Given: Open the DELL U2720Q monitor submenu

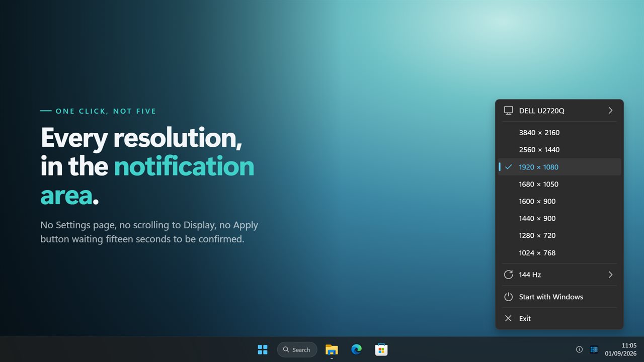Looking at the screenshot, I should (559, 111).
